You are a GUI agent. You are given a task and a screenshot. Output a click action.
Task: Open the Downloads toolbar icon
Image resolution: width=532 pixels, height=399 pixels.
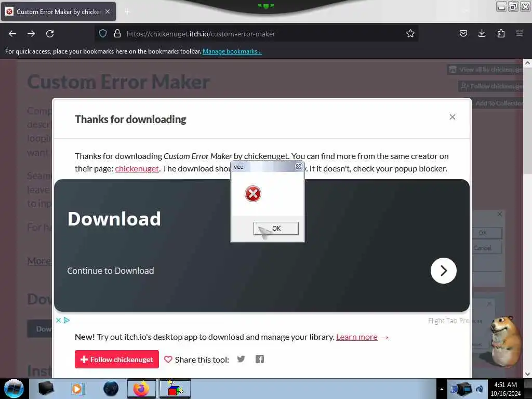482,34
